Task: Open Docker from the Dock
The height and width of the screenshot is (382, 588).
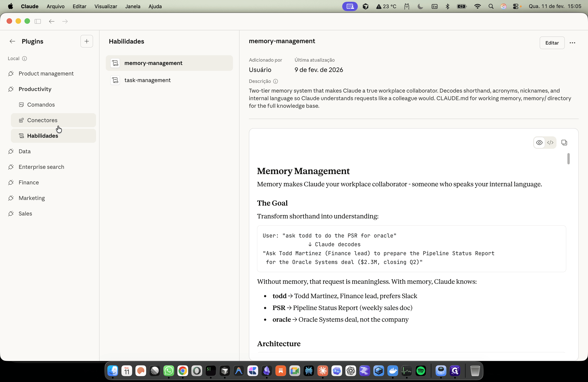Action: click(393, 371)
